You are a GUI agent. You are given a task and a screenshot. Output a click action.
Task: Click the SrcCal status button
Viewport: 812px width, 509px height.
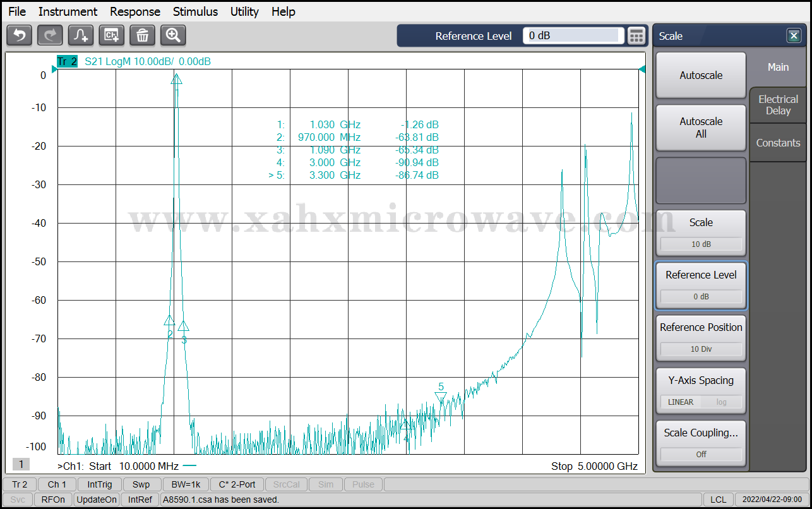click(x=287, y=484)
